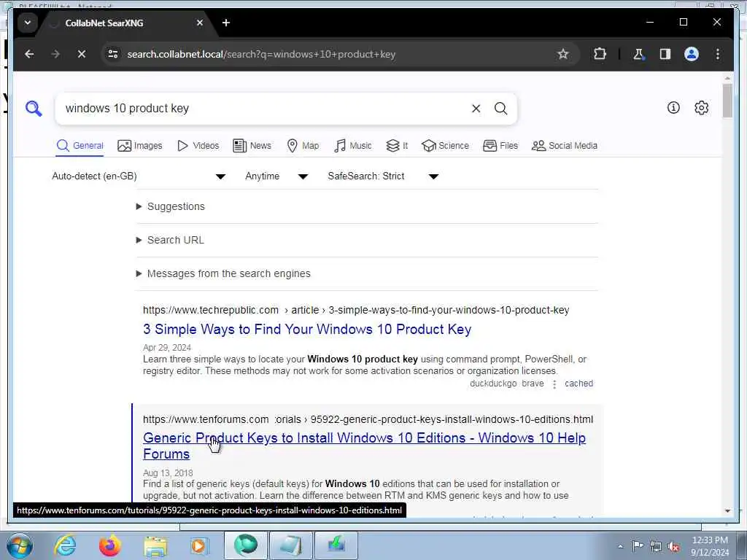The height and width of the screenshot is (560, 747).
Task: Open Windows Explorer from taskbar
Action: tap(155, 547)
